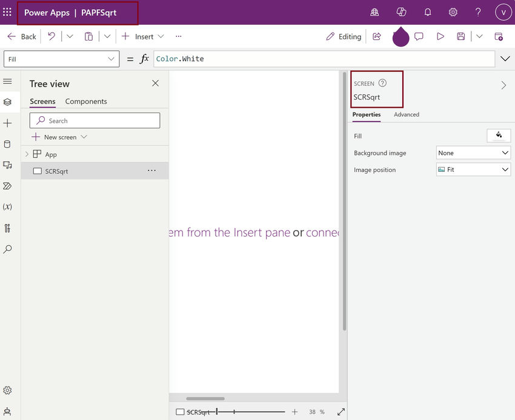Switch to the Components tab
This screenshot has height=420, width=515.
tap(86, 102)
